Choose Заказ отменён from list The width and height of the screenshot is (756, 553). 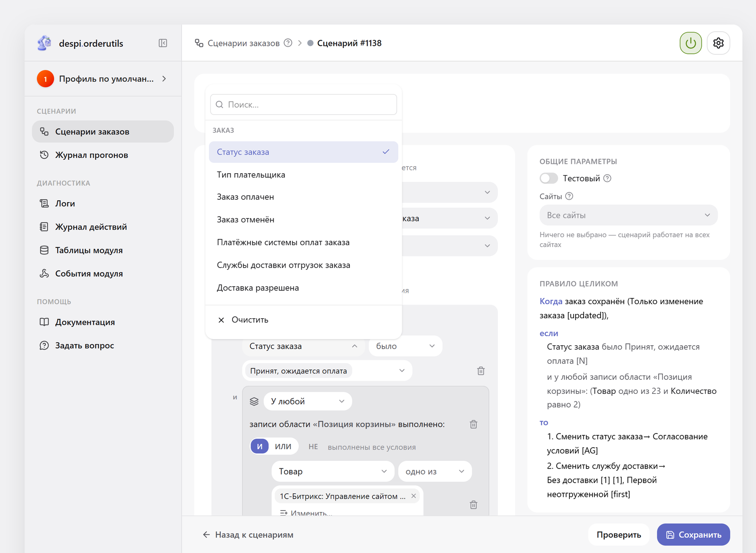303,220
